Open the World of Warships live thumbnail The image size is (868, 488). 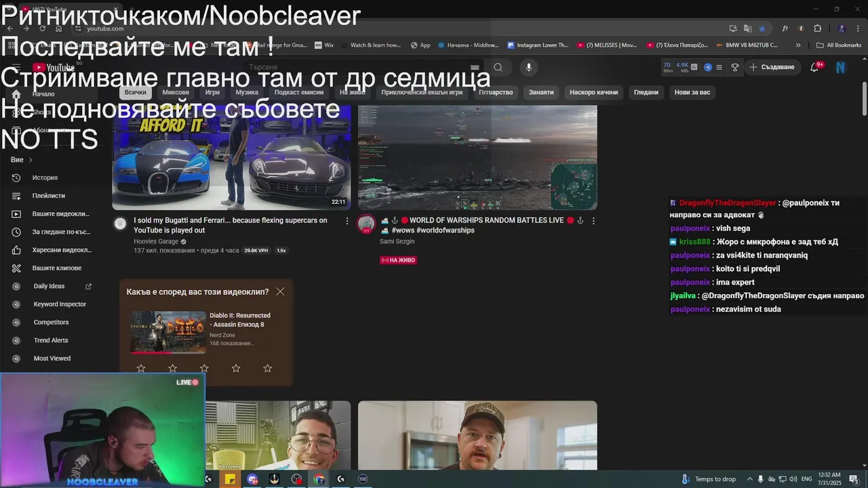(x=477, y=157)
